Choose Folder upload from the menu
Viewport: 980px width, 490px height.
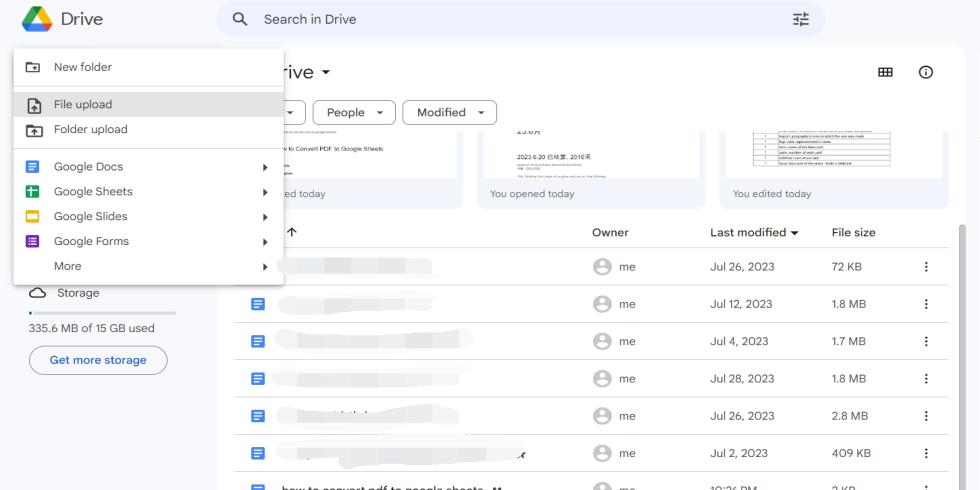click(148, 129)
